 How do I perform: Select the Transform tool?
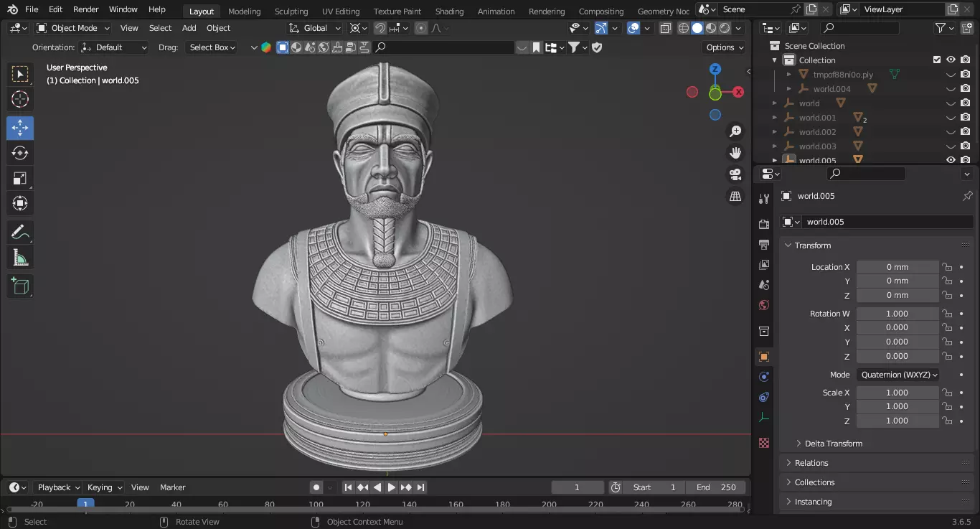(x=20, y=203)
